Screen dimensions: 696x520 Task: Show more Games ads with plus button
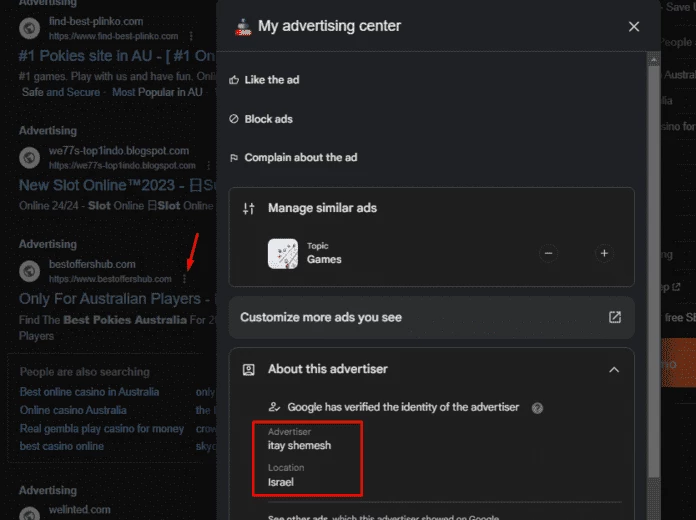(x=604, y=253)
